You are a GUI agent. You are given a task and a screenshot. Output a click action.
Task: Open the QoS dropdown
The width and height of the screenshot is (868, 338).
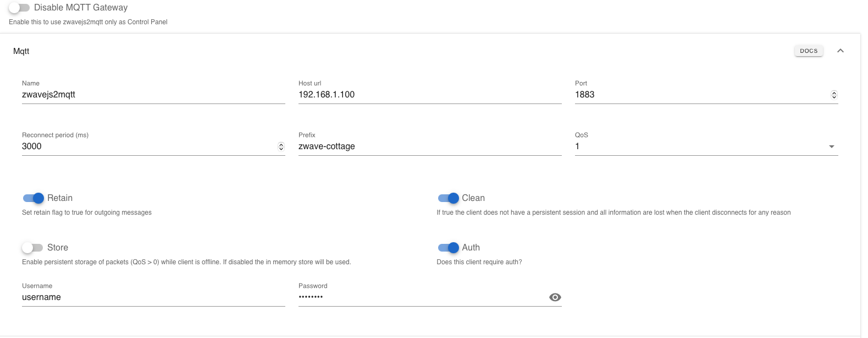tap(706, 146)
